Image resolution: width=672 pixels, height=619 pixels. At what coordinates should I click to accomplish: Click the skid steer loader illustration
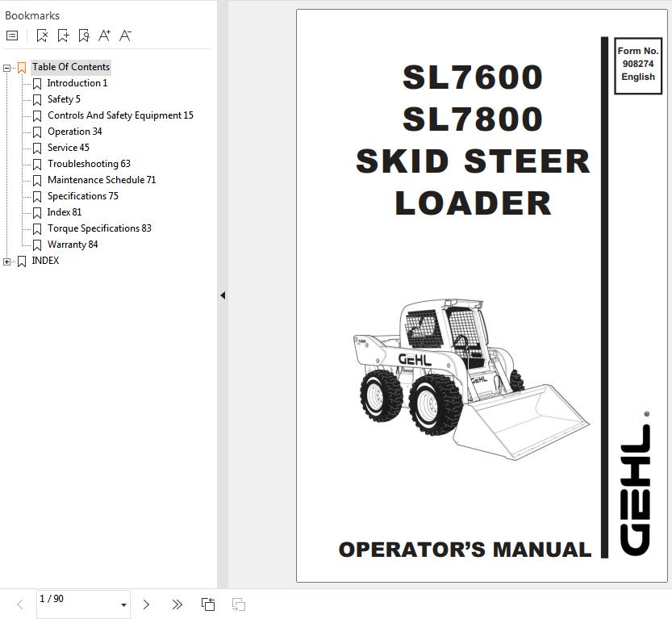(x=471, y=379)
